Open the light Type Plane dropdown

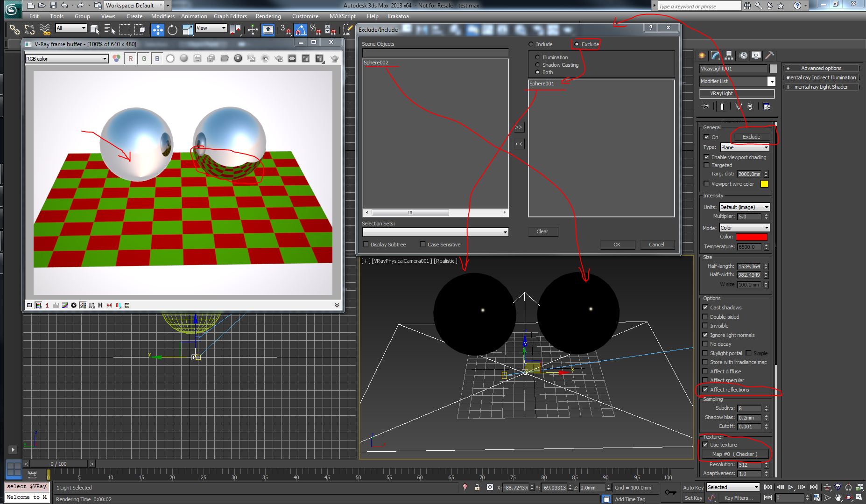(745, 147)
